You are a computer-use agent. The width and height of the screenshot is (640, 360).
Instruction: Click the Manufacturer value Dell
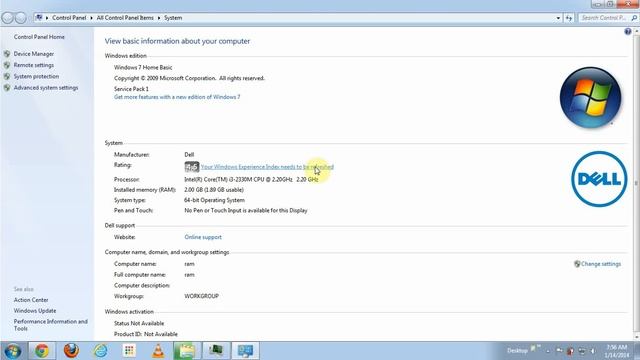coord(189,155)
